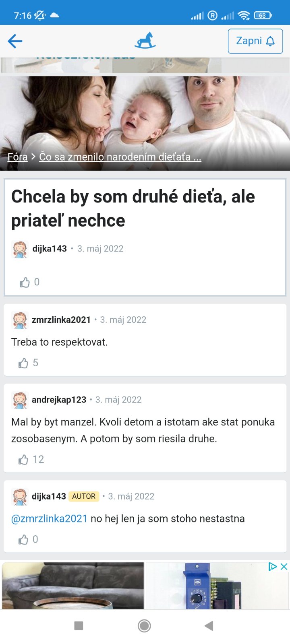Like the original post by dijka143

point(25,282)
